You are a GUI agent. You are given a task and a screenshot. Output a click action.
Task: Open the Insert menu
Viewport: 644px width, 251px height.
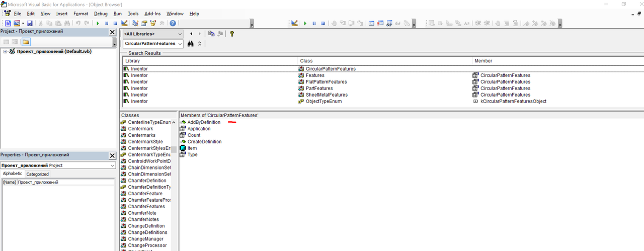pos(62,14)
